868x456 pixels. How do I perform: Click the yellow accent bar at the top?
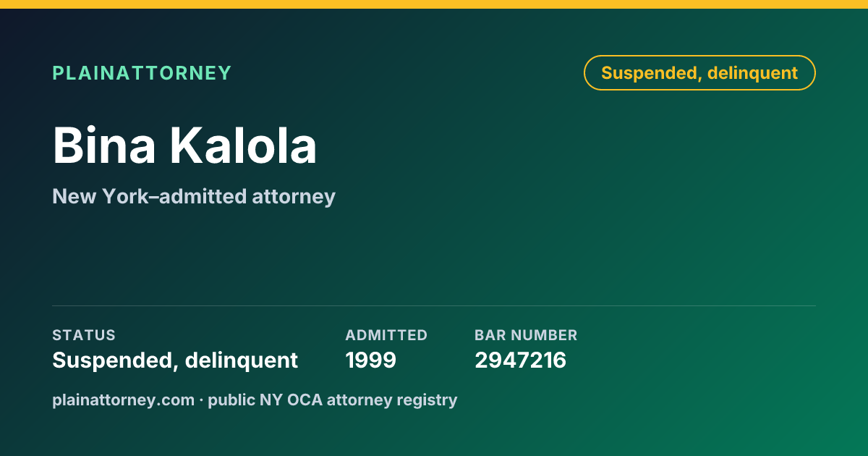coord(434,4)
